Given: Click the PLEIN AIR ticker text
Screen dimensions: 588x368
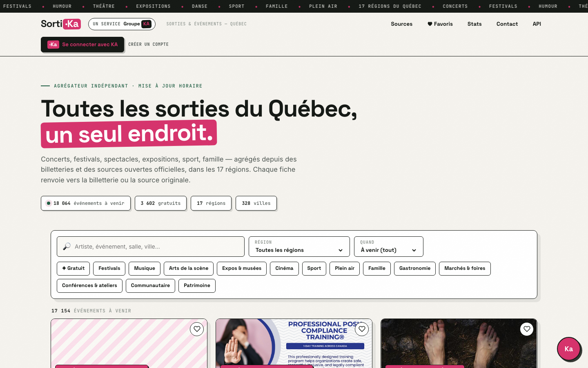Looking at the screenshot, I should pos(323,7).
